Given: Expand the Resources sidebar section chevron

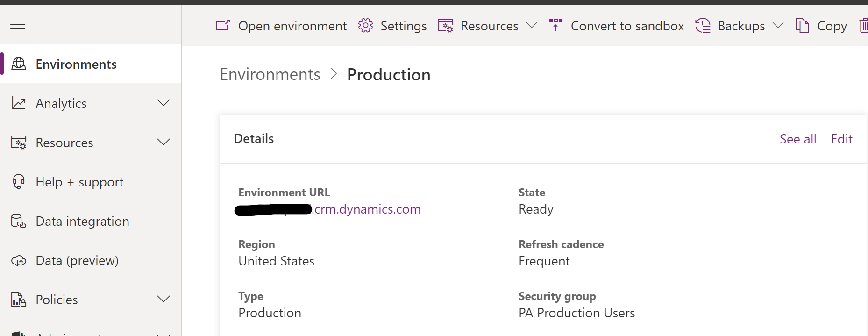Looking at the screenshot, I should (x=164, y=142).
